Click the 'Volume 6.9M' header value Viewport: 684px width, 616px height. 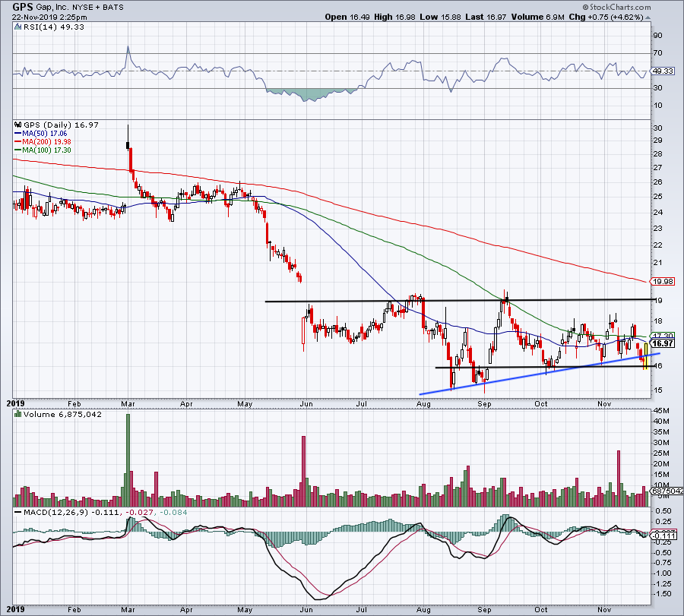pyautogui.click(x=538, y=17)
